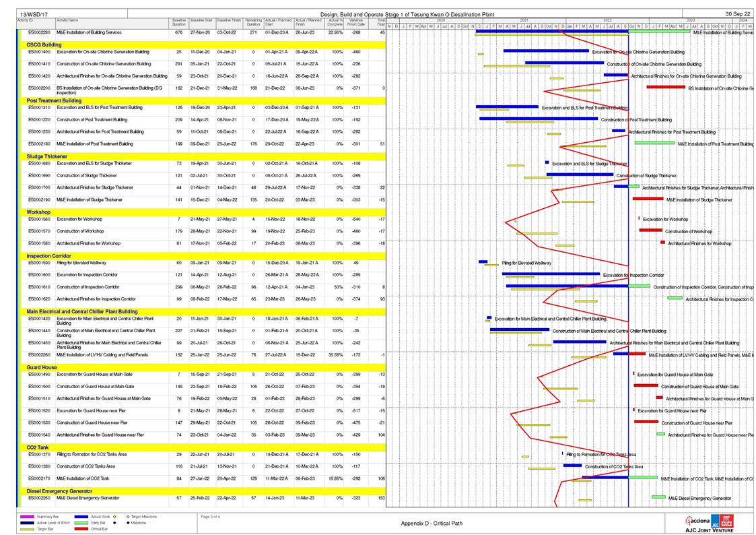Click activity ID ES0001560
The height and width of the screenshot is (535, 756).
pyautogui.click(x=39, y=219)
